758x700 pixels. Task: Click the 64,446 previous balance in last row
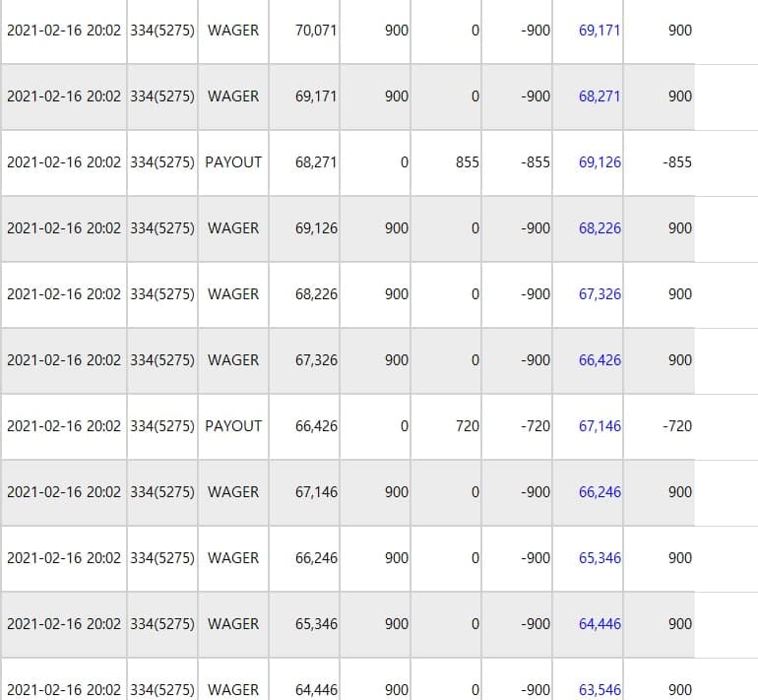(x=316, y=690)
